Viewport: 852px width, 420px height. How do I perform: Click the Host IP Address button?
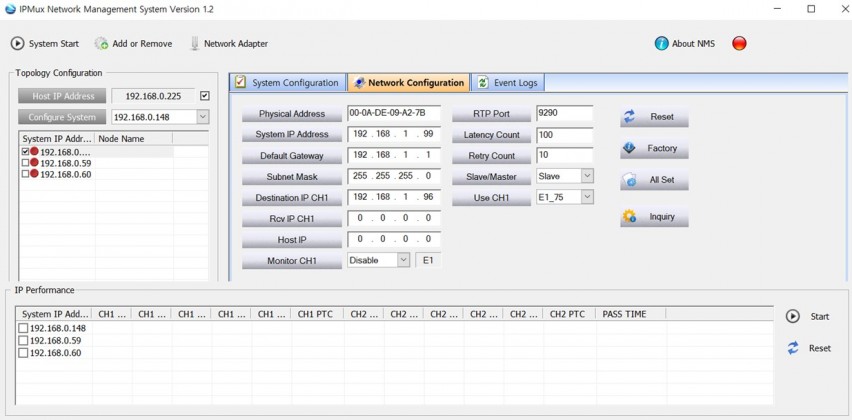[63, 96]
